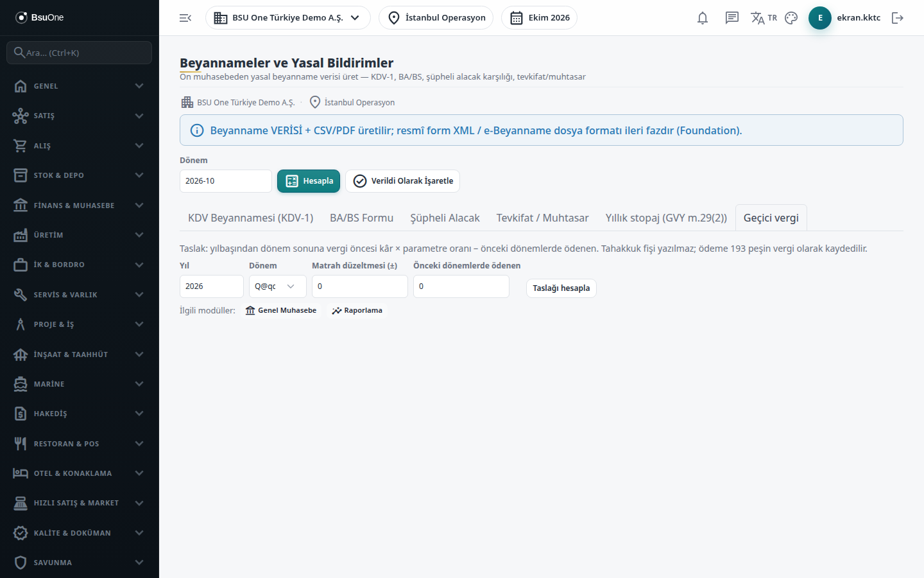Image resolution: width=924 pixels, height=578 pixels.
Task: Click the Genel home icon
Action: pos(21,86)
